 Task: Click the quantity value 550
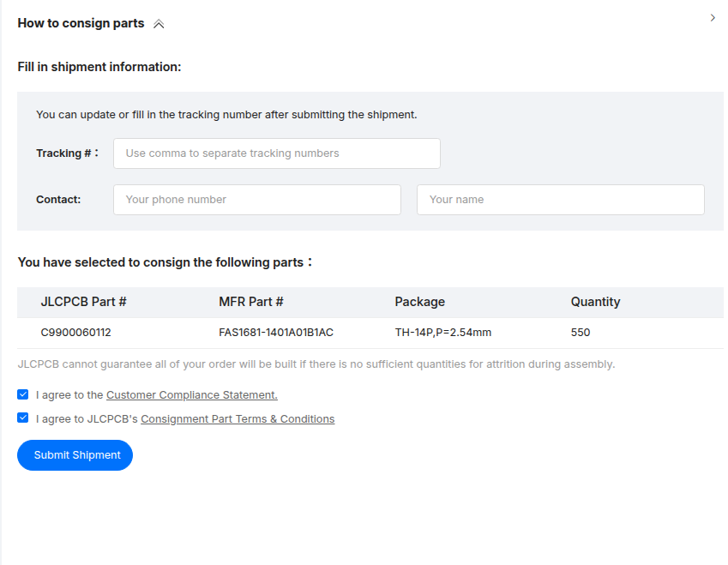581,333
